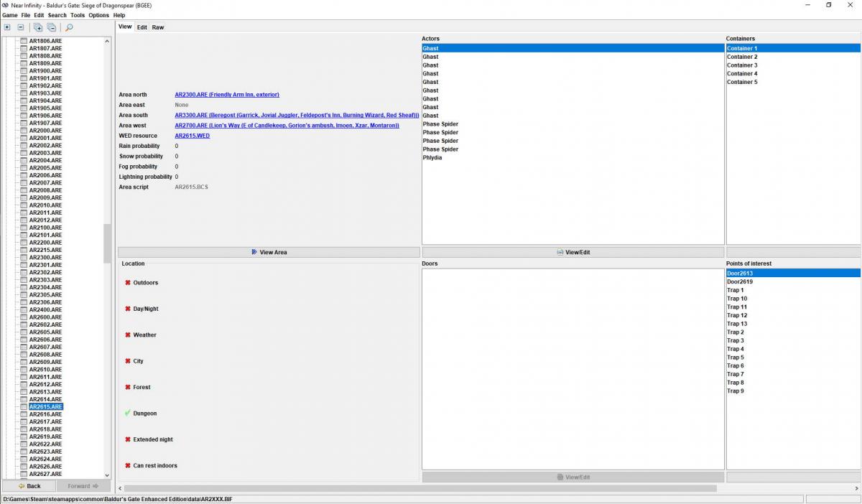Viewport: 862px width, 504px height.
Task: Select AR2301.ARE in the resource tree
Action: click(x=45, y=265)
